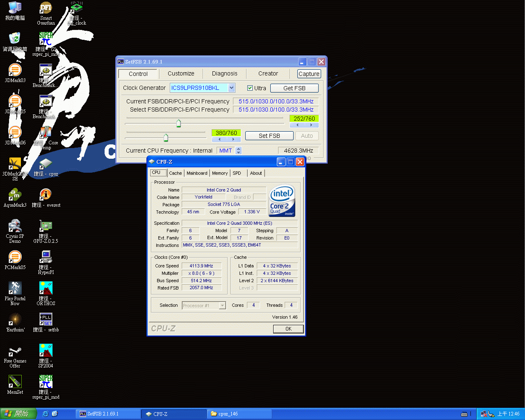Click the CPU-Z taskbar button

[174, 414]
